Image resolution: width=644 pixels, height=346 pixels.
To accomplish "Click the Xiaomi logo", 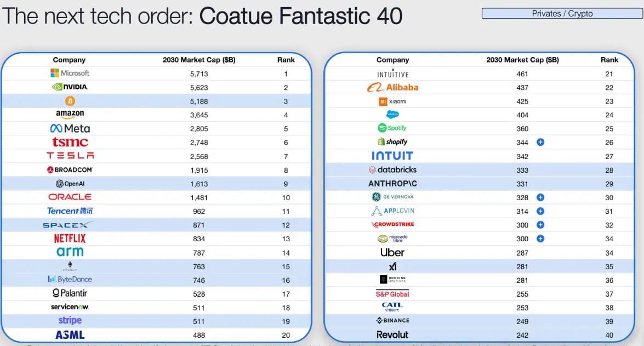I will point(392,101).
